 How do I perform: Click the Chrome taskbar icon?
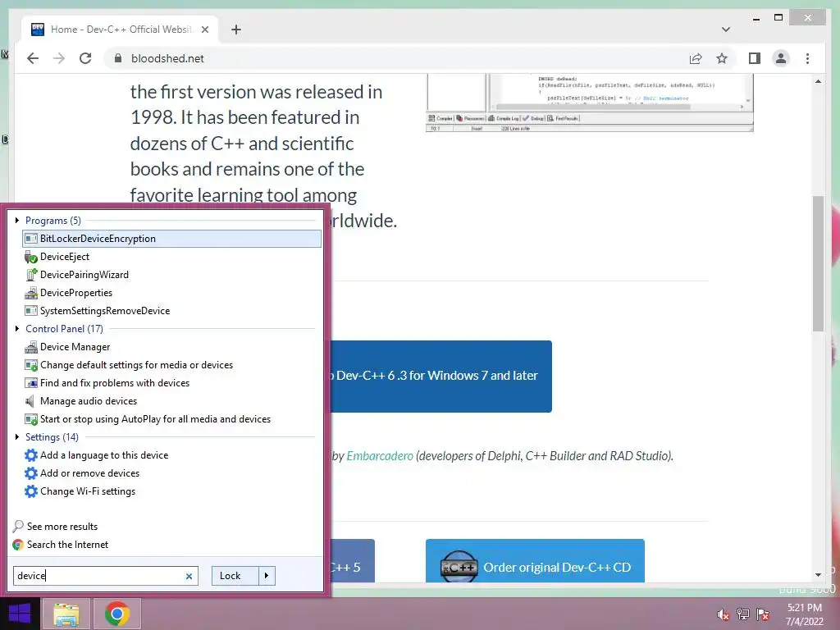[117, 614]
